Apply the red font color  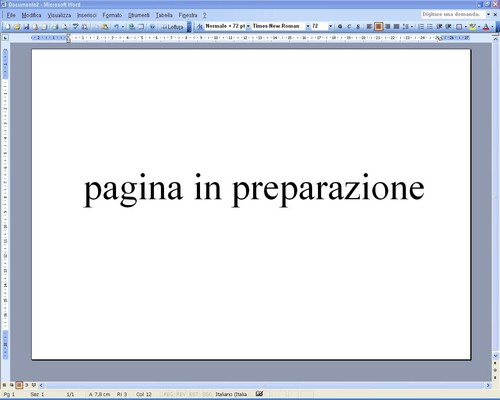click(x=486, y=26)
